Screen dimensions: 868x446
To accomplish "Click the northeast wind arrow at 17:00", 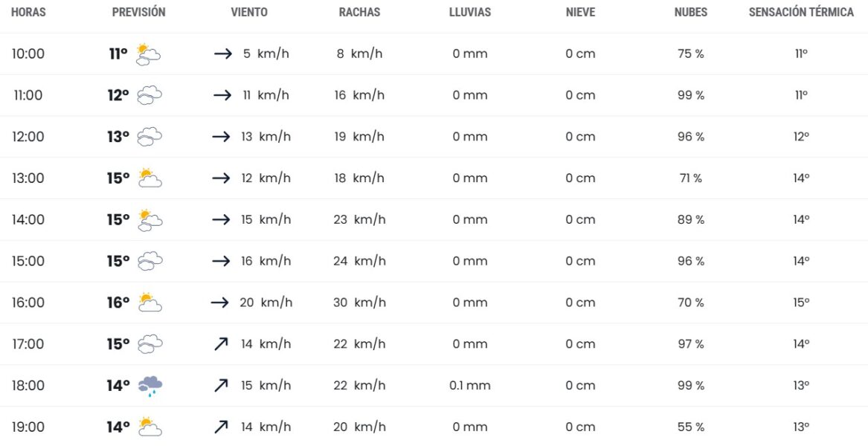I will click(x=221, y=344).
